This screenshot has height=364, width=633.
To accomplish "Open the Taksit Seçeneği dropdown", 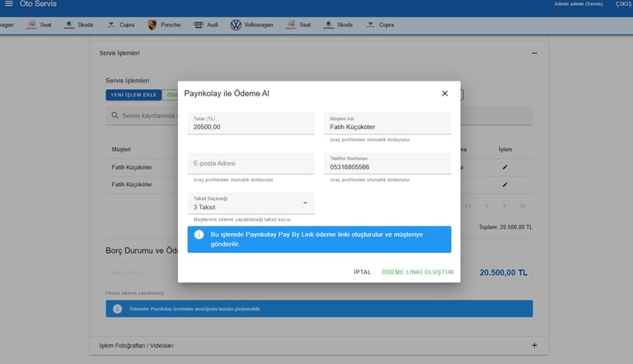I will [x=251, y=203].
